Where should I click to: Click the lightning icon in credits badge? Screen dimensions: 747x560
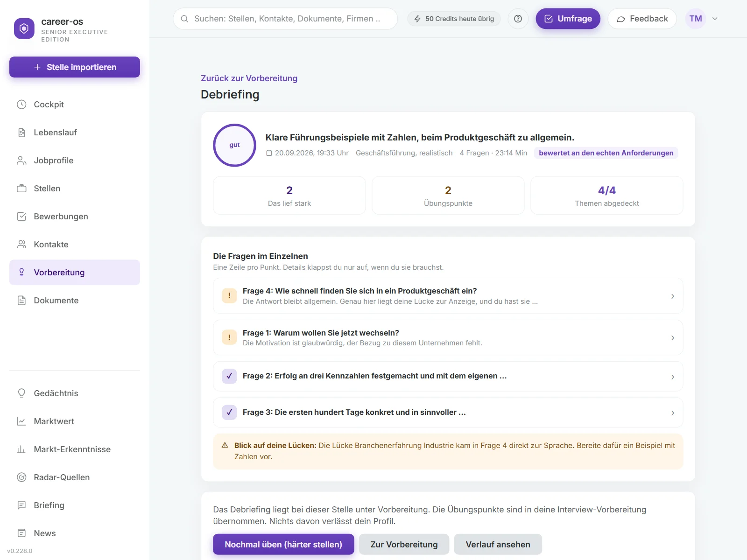point(417,19)
